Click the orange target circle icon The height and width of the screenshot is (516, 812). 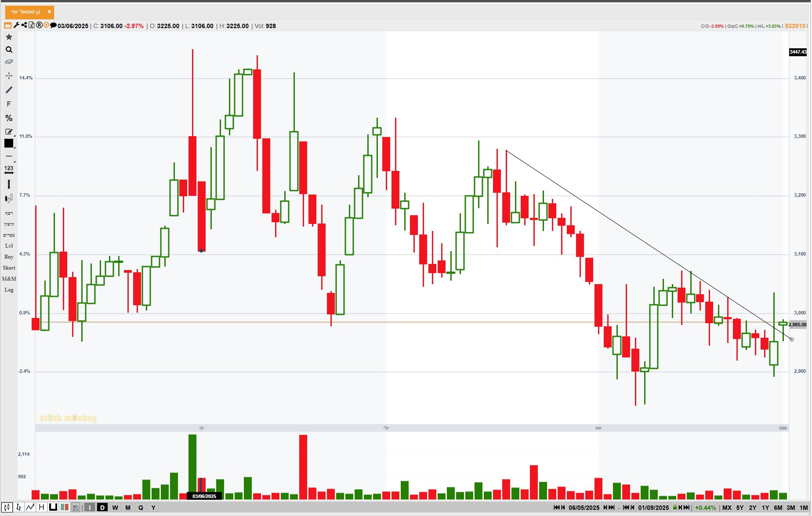pyautogui.click(x=46, y=25)
